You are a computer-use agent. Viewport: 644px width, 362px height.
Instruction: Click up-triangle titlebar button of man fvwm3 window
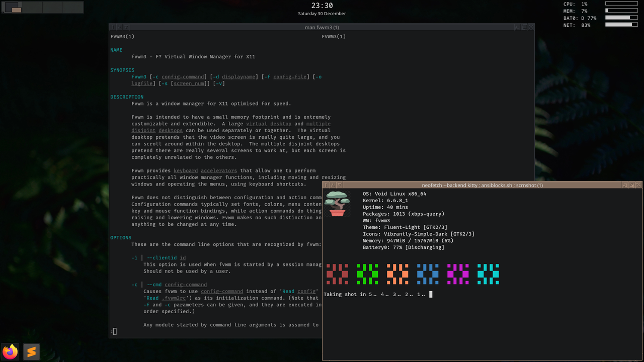(119, 27)
